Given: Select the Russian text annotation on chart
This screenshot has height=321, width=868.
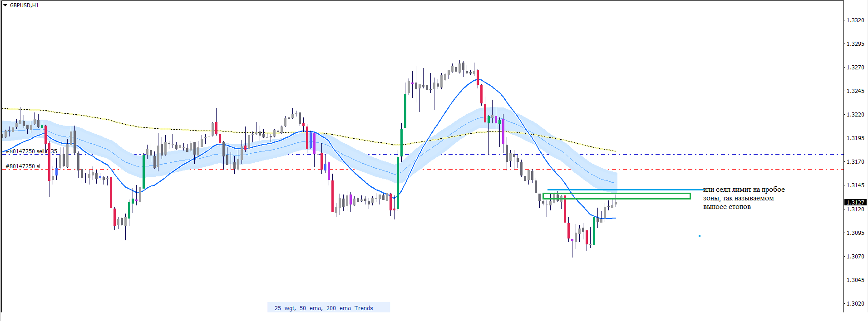Looking at the screenshot, I should click(744, 198).
